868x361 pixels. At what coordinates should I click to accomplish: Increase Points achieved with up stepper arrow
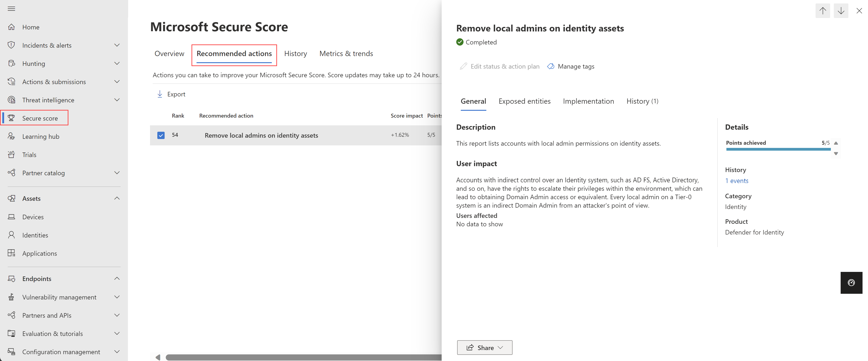click(x=836, y=143)
